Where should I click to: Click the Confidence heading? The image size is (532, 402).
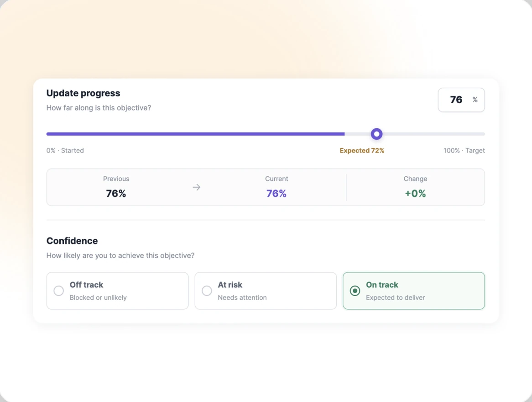pyautogui.click(x=72, y=241)
